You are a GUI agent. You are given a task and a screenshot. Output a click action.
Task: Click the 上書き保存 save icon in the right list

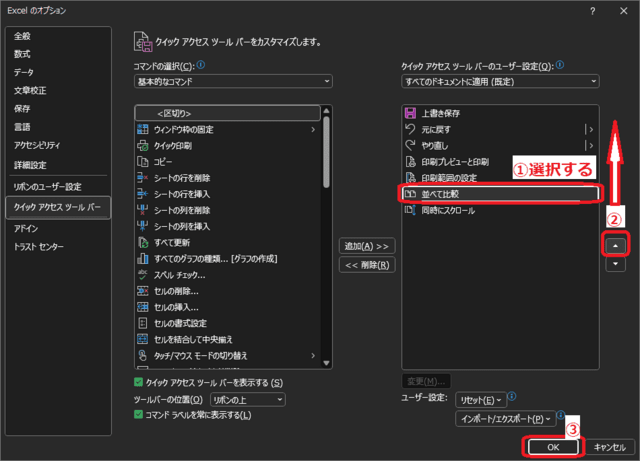[x=409, y=114]
